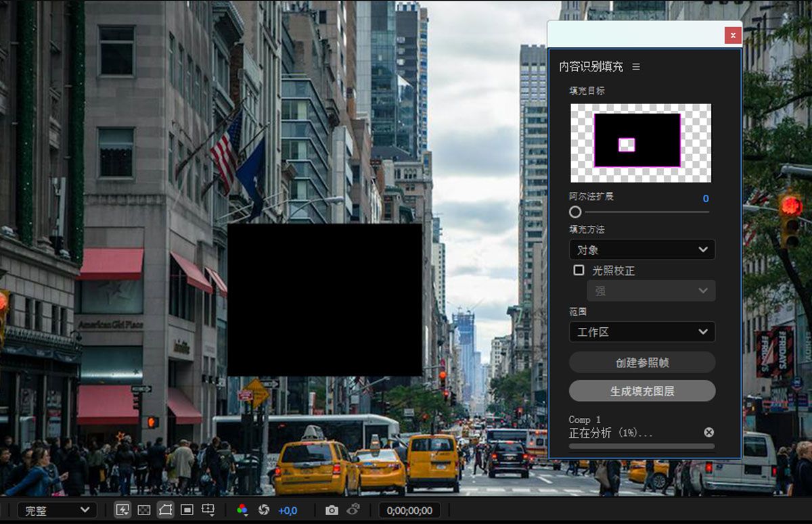Open the 填充方法 dropdown showing 对象
Screen dimensions: 812x524
[642, 249]
